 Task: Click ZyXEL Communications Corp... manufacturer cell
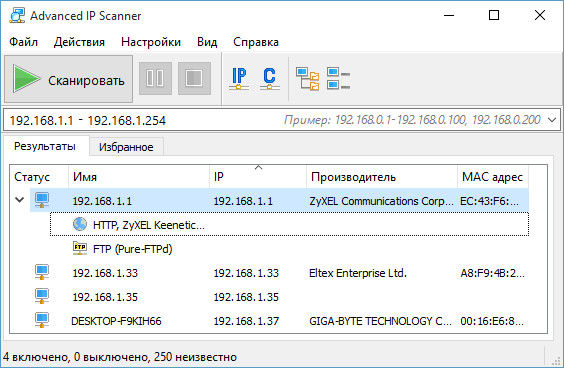click(381, 201)
